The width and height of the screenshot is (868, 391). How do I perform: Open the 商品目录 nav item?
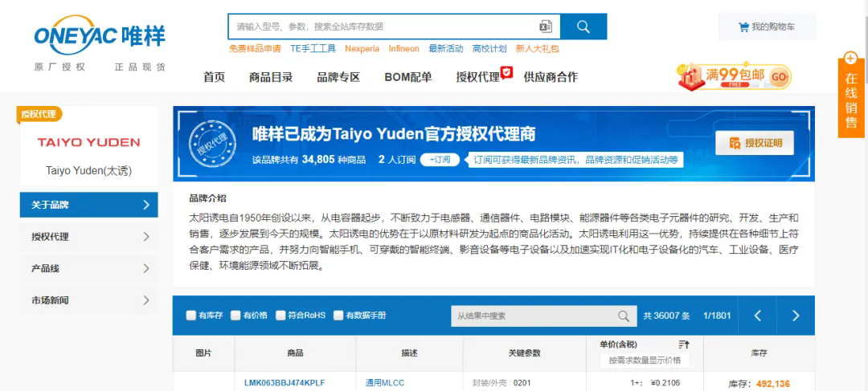click(x=271, y=77)
